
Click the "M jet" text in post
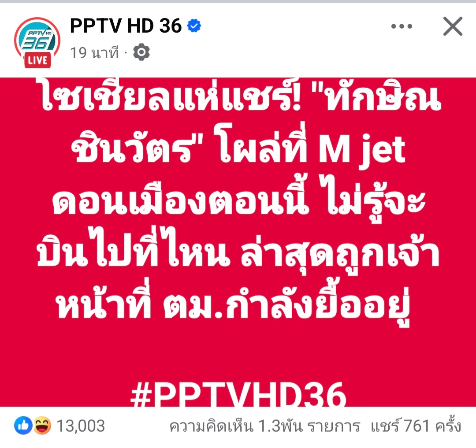(362, 150)
